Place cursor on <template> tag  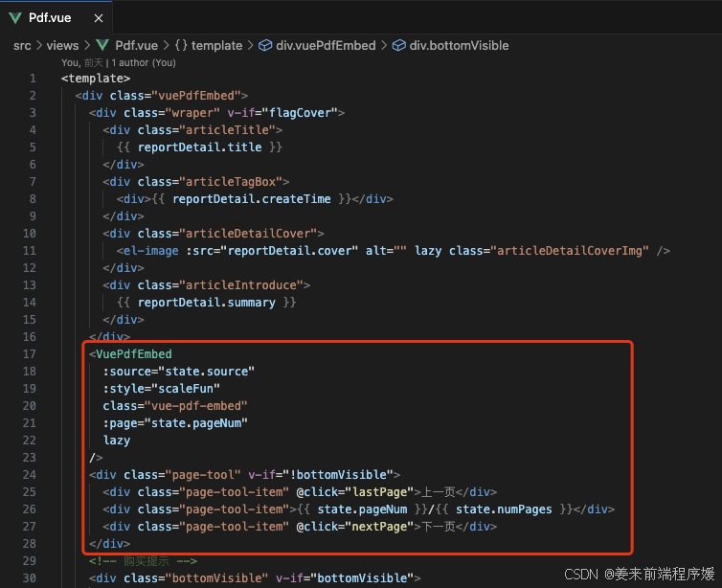(96, 79)
